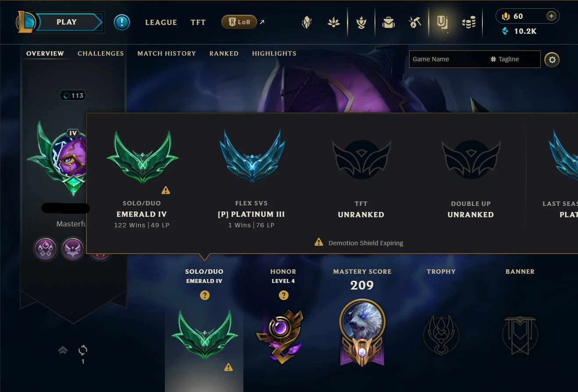The width and height of the screenshot is (578, 392).
Task: Launch LoR from the top bar
Action: click(x=239, y=22)
